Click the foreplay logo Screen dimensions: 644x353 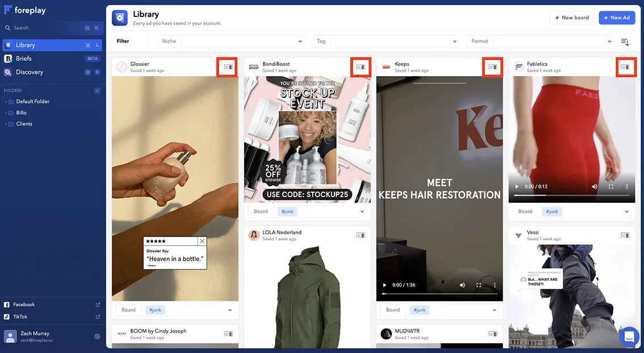(24, 10)
